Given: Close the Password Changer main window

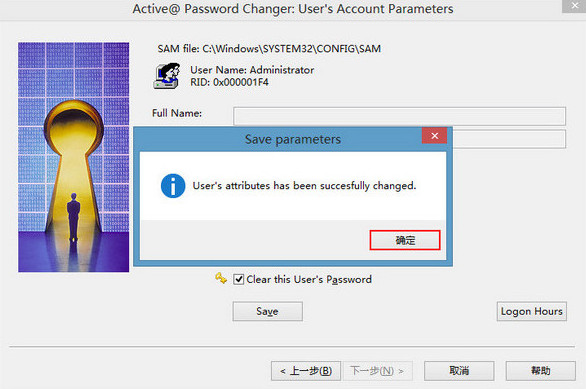Looking at the screenshot, I should 574,6.
